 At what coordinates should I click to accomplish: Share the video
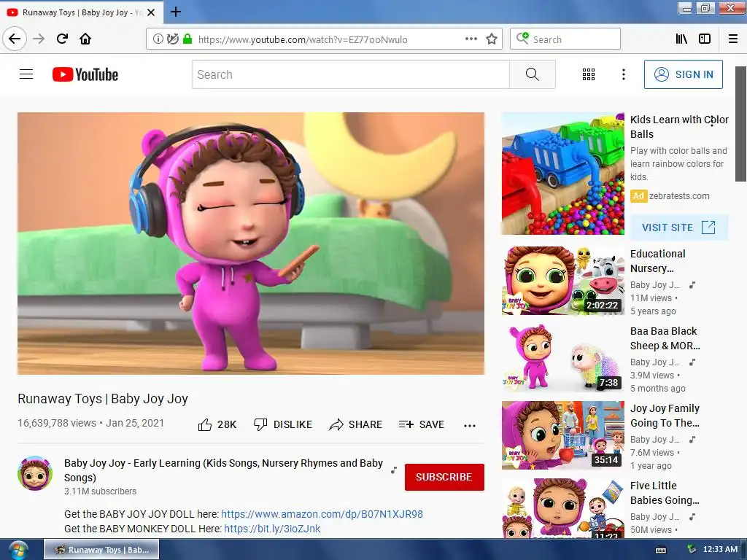[x=356, y=424]
